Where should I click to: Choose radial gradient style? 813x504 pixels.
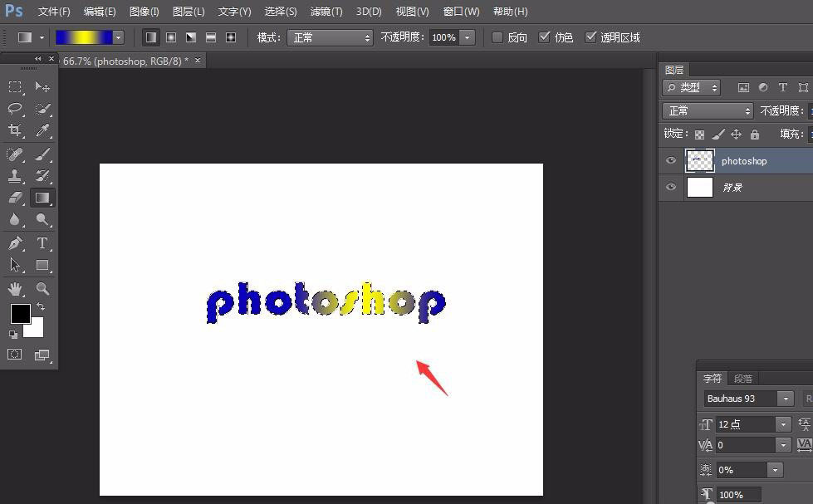(171, 37)
